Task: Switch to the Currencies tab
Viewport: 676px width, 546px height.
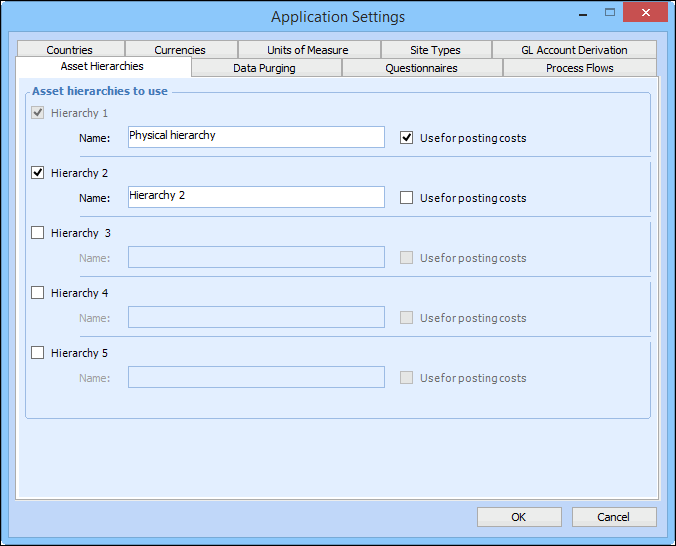Action: pos(180,50)
